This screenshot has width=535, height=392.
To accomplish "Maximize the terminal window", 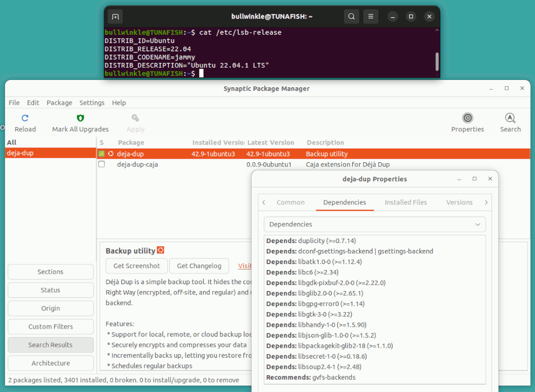I will [x=411, y=16].
